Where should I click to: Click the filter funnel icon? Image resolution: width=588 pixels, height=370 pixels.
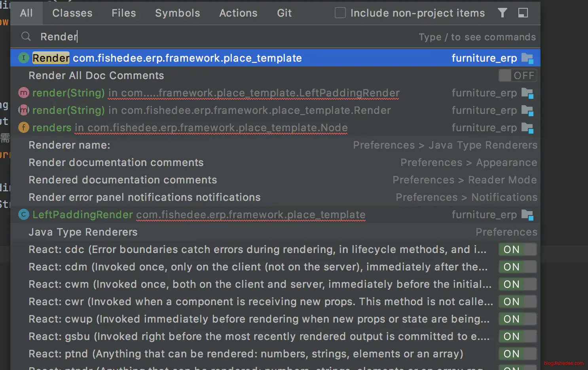[x=502, y=13]
